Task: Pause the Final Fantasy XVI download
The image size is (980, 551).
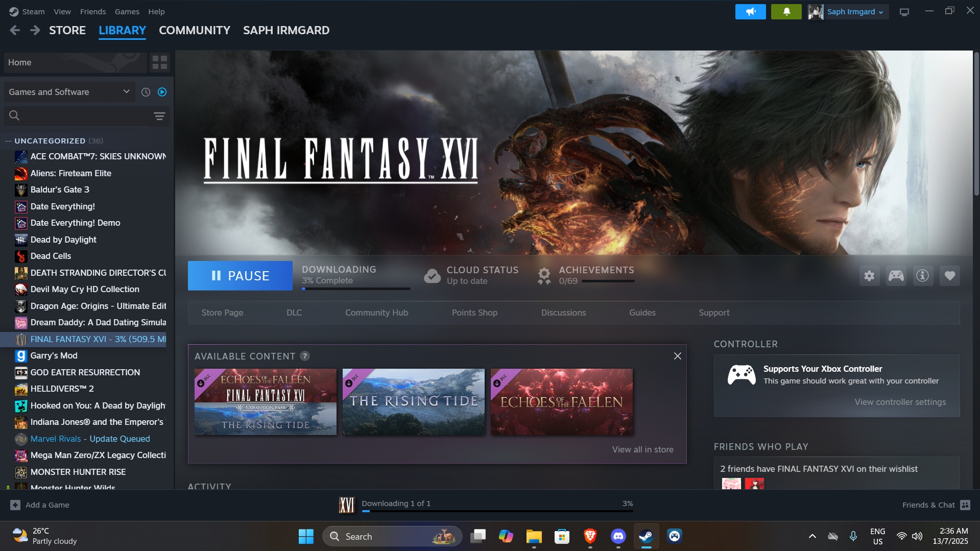Action: click(x=240, y=276)
